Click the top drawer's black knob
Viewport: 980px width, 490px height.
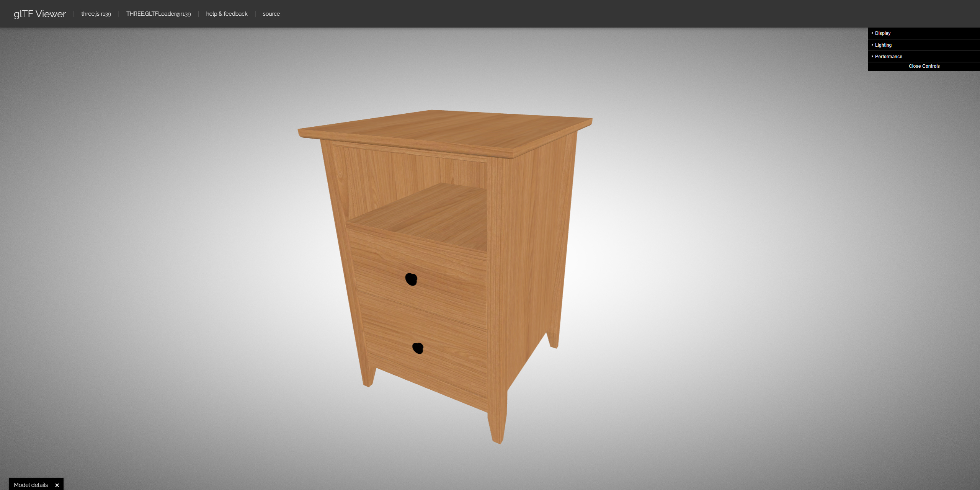(x=411, y=279)
